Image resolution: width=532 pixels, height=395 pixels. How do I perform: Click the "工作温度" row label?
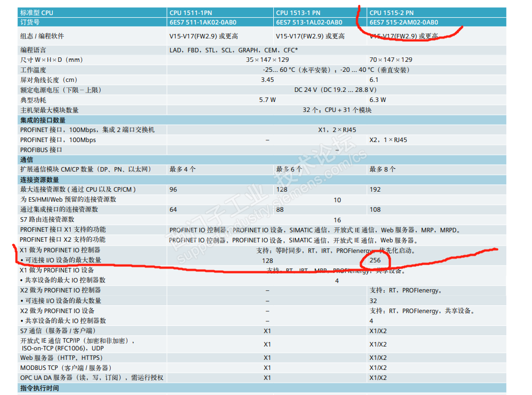click(x=33, y=70)
